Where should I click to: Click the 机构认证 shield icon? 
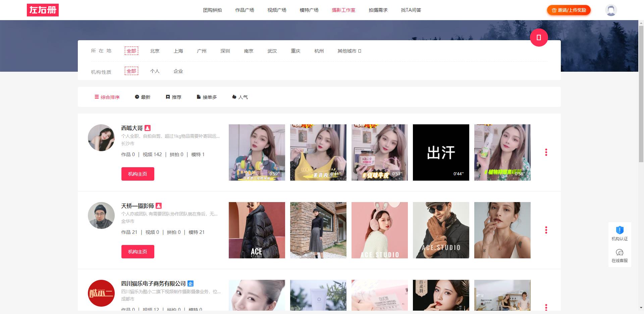coord(620,230)
